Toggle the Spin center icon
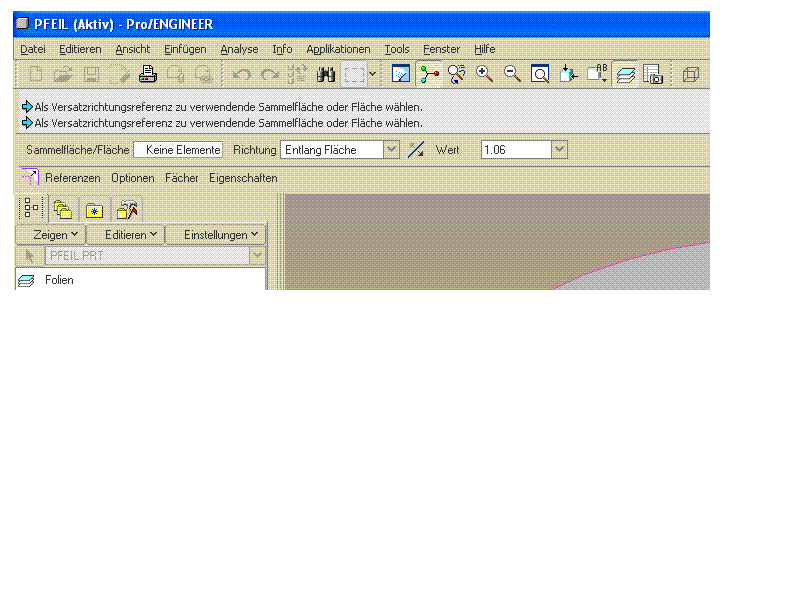This screenshot has height=600, width=800. pyautogui.click(x=429, y=74)
